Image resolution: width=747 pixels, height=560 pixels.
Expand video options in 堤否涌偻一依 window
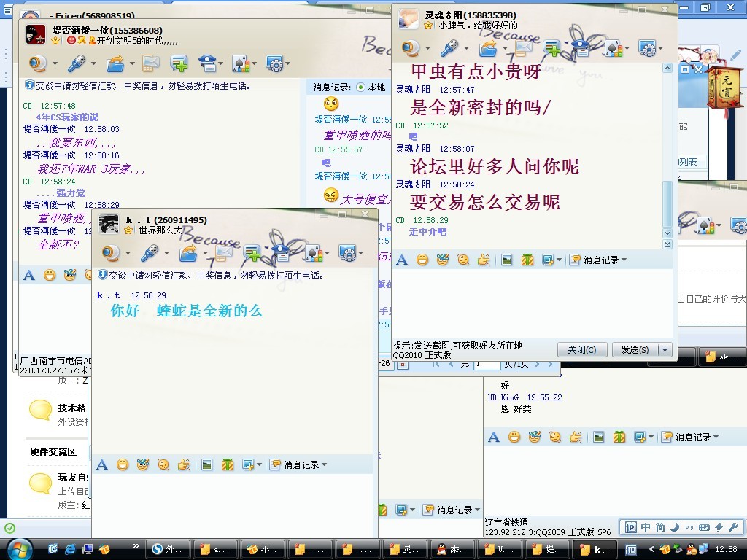[55, 63]
